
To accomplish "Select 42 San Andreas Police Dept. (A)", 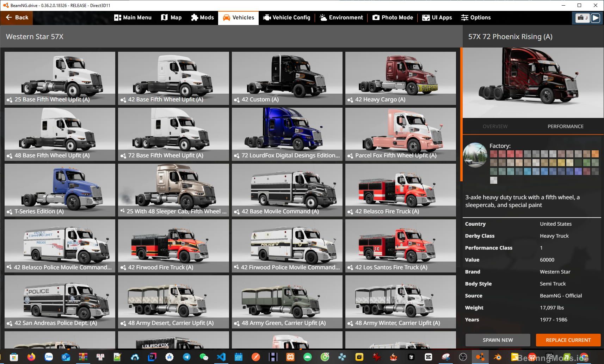I will pos(60,302).
